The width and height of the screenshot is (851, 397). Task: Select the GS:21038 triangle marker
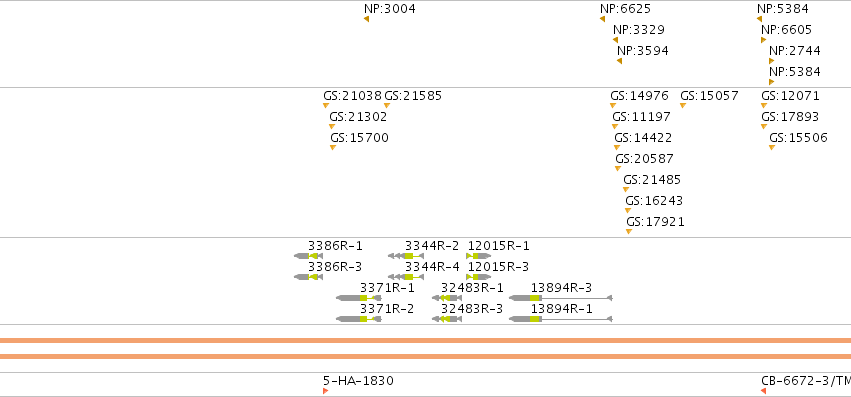[x=326, y=105]
